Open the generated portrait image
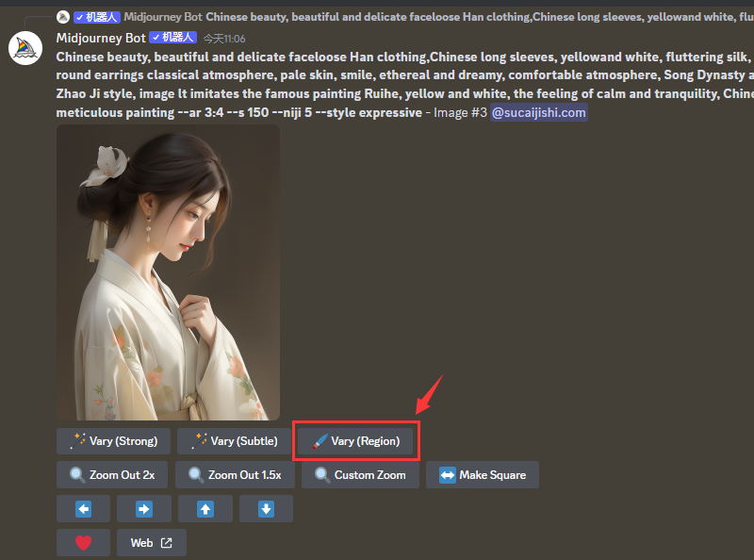Viewport: 754px width, 560px height. 169,272
